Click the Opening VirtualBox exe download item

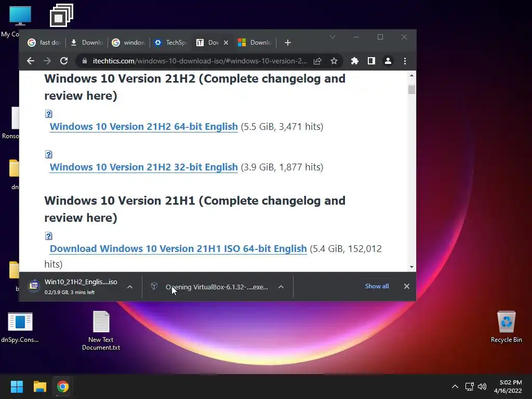[217, 287]
